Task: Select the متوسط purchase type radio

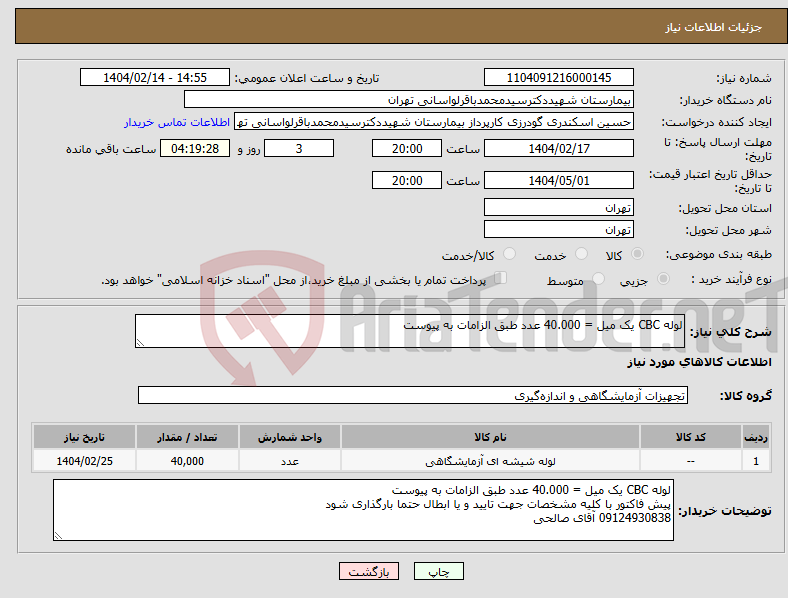Action: pyautogui.click(x=598, y=278)
